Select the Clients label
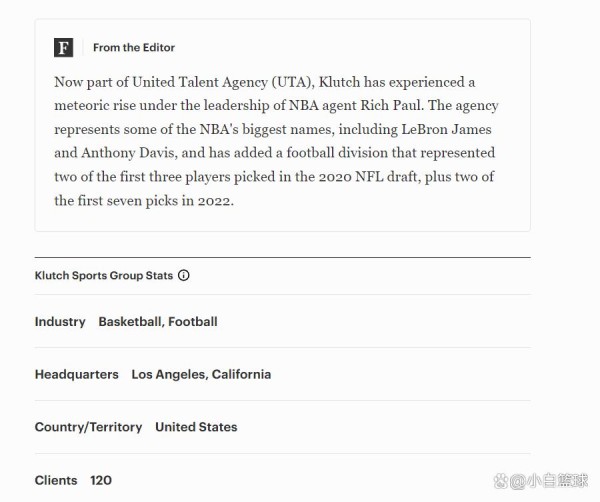Image resolution: width=600 pixels, height=502 pixels. [x=56, y=480]
